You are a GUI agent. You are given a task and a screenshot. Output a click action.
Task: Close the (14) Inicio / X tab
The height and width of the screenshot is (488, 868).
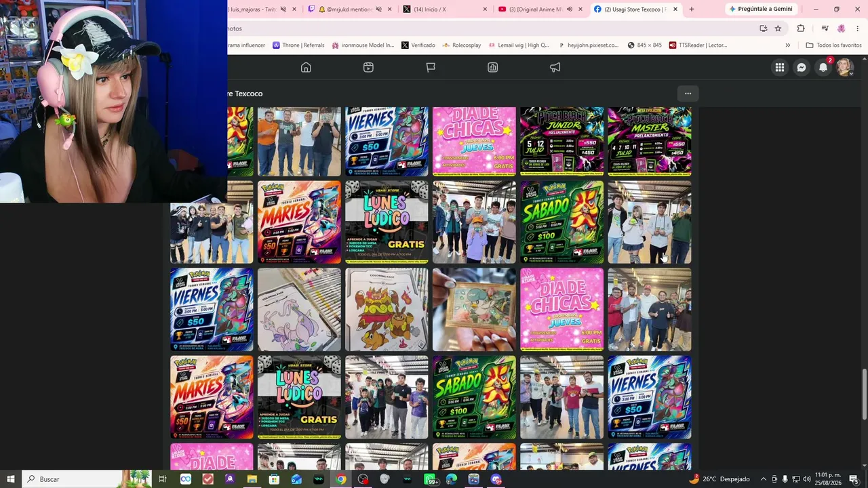pyautogui.click(x=485, y=9)
